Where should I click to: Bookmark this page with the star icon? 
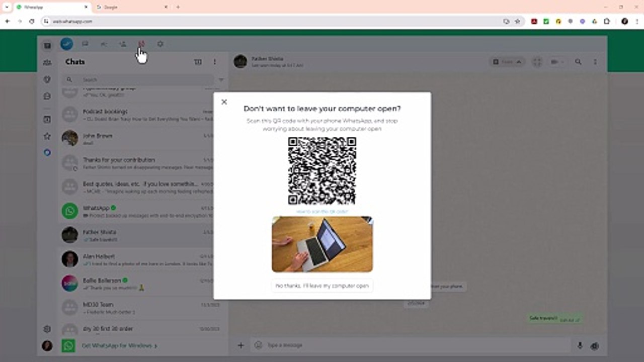point(517,22)
